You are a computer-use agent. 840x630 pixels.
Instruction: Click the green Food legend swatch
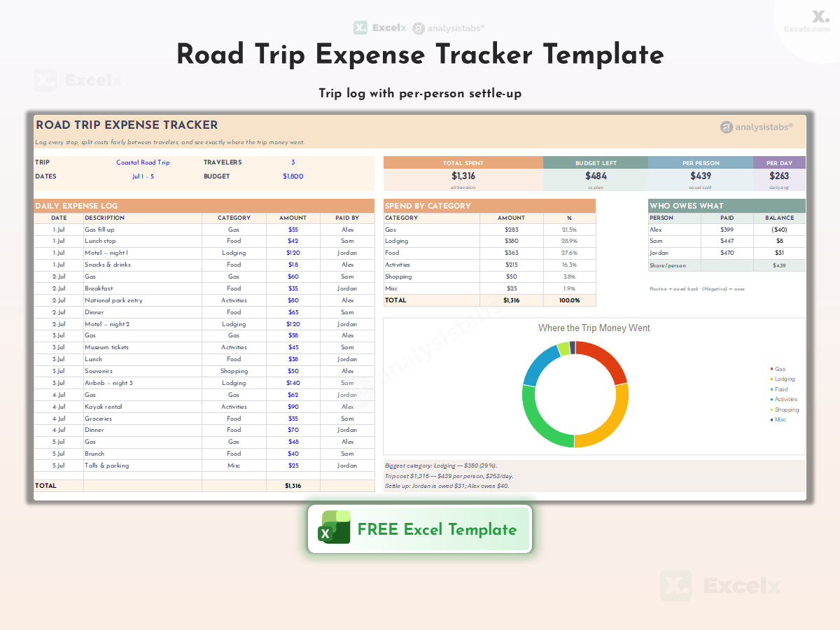point(772,389)
